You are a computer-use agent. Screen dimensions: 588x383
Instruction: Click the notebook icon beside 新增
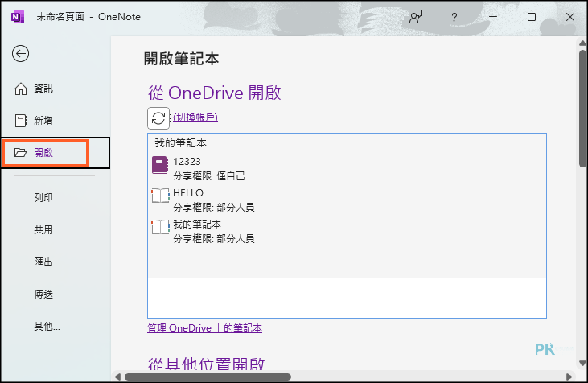coord(21,121)
